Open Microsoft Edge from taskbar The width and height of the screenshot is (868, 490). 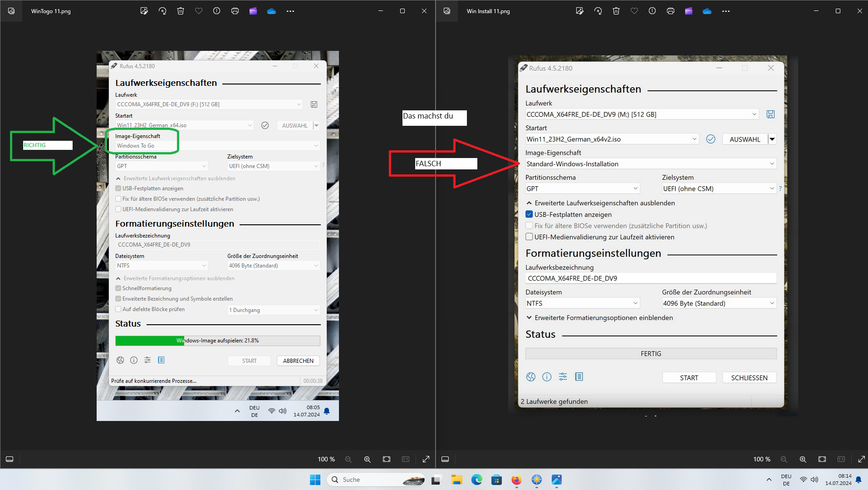pyautogui.click(x=476, y=480)
